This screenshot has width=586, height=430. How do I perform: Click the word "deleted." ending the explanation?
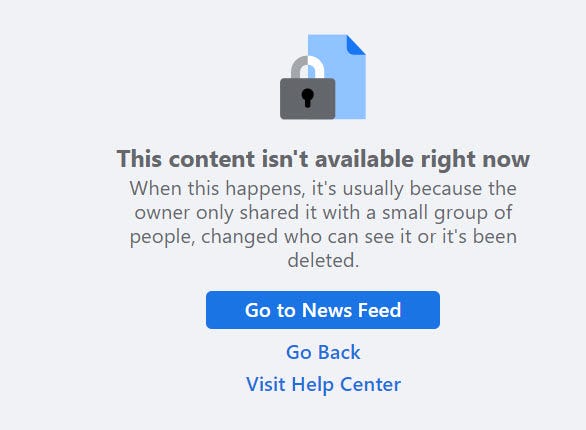click(323, 260)
